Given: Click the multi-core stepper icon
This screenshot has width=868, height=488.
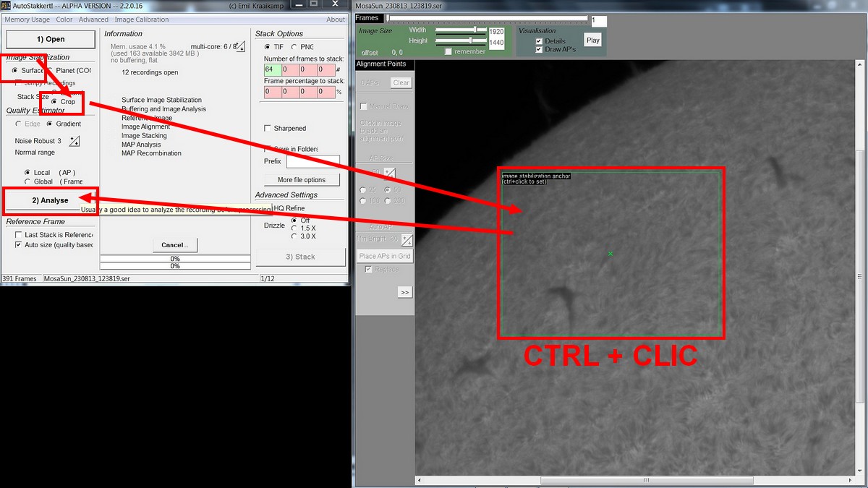Looking at the screenshot, I should tap(240, 47).
